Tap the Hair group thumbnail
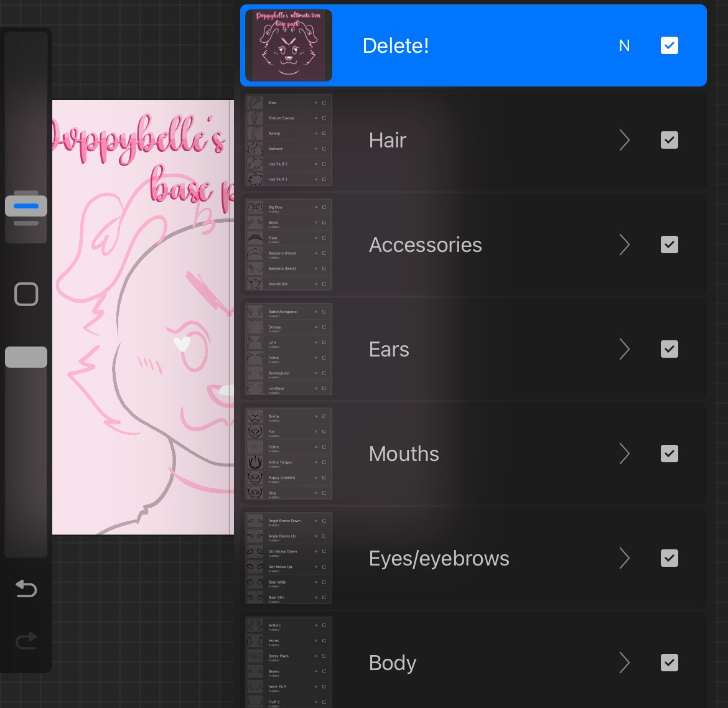728x708 pixels. coord(288,140)
